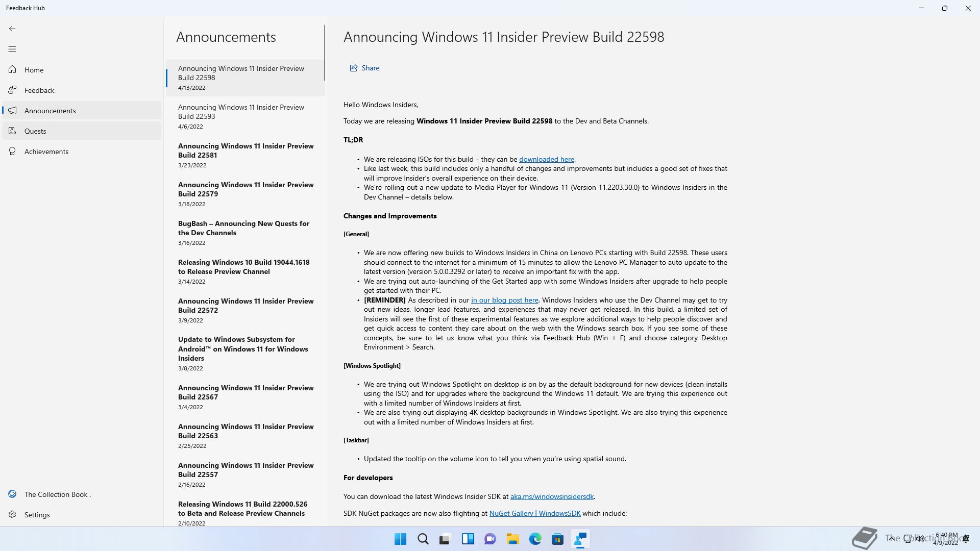Viewport: 980px width, 551px height.
Task: Open Windows Subsystem for Android update announcement
Action: 246,354
